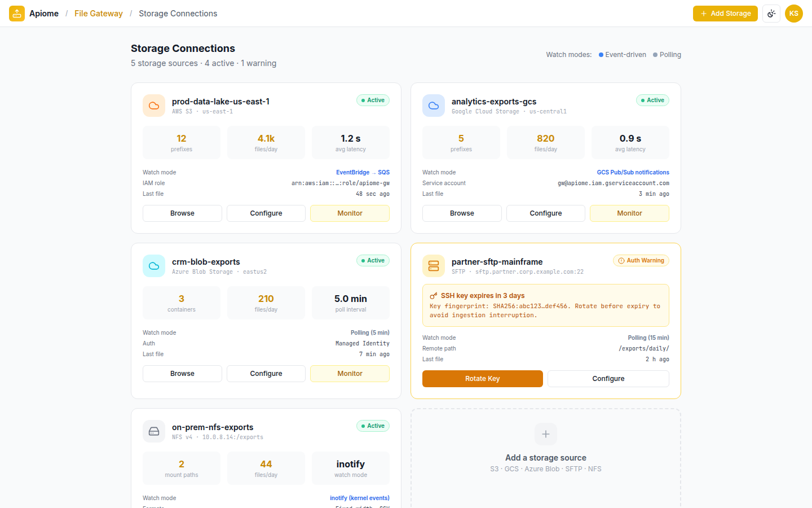The width and height of the screenshot is (812, 508).
Task: Click the analytics-exports-gcs cloud icon
Action: pyautogui.click(x=434, y=106)
